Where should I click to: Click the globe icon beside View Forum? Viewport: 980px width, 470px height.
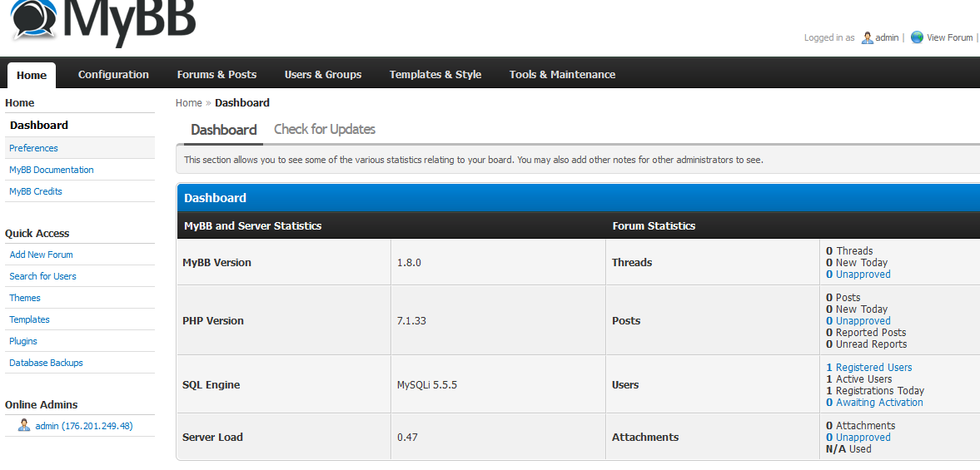[x=917, y=37]
